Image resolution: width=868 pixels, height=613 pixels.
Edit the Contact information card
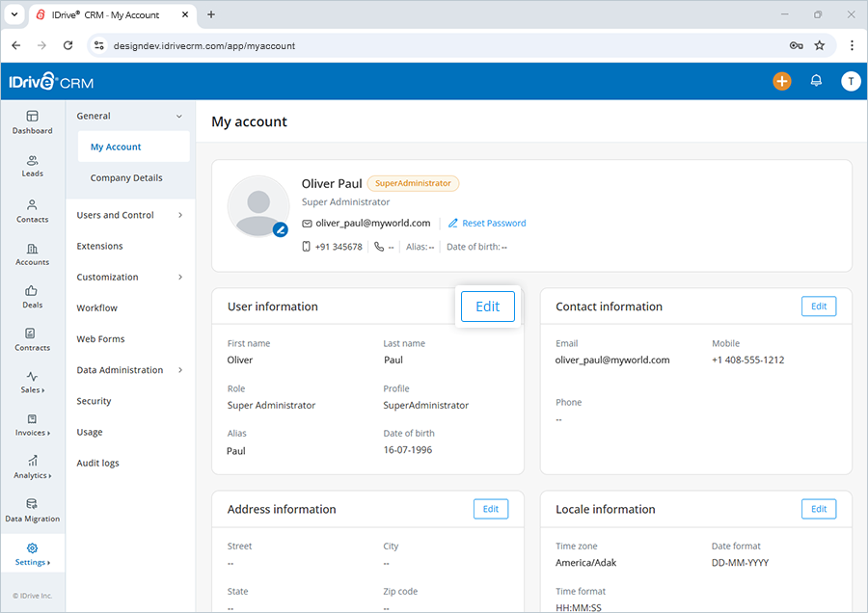(818, 306)
